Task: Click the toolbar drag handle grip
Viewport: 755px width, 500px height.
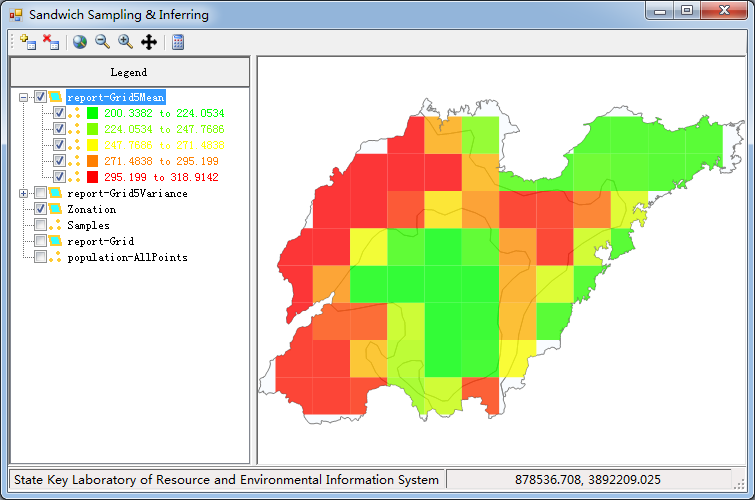Action: [13, 42]
